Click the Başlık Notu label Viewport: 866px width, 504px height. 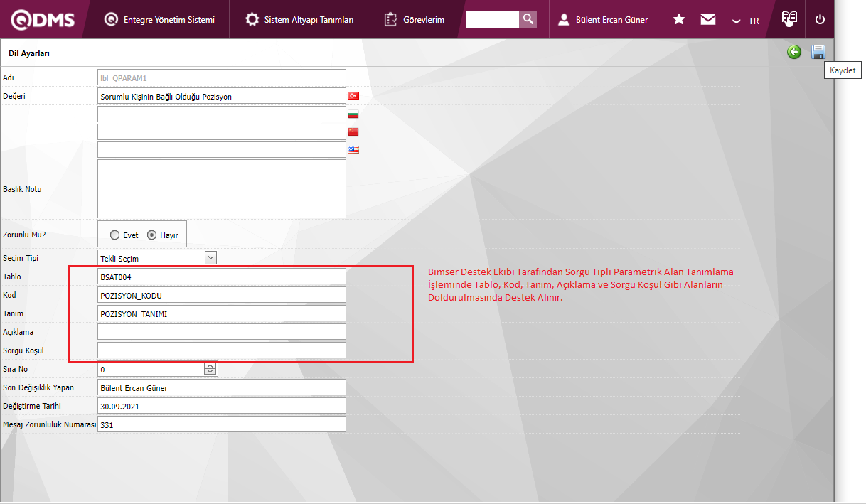pyautogui.click(x=22, y=189)
